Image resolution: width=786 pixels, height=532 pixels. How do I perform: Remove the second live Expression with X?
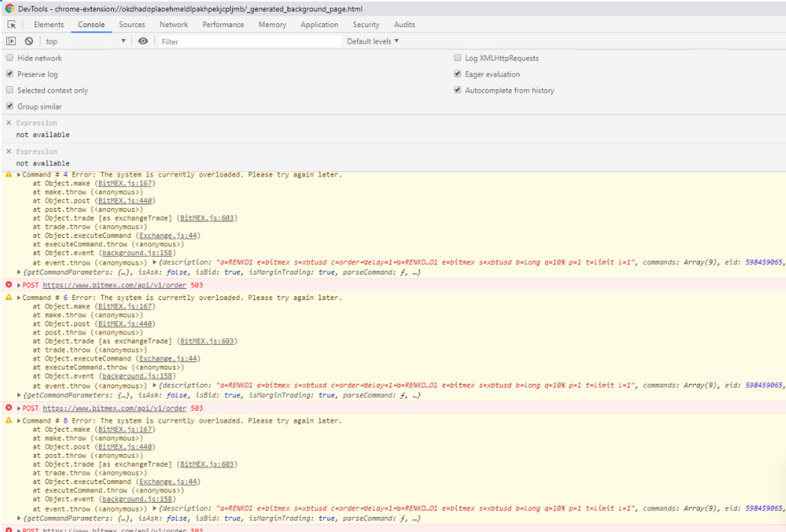click(9, 151)
